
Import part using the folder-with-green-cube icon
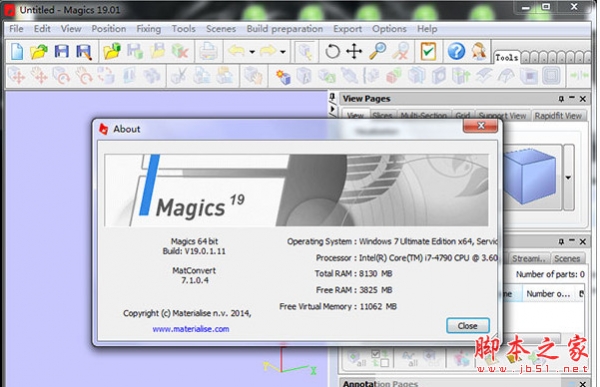click(x=112, y=51)
